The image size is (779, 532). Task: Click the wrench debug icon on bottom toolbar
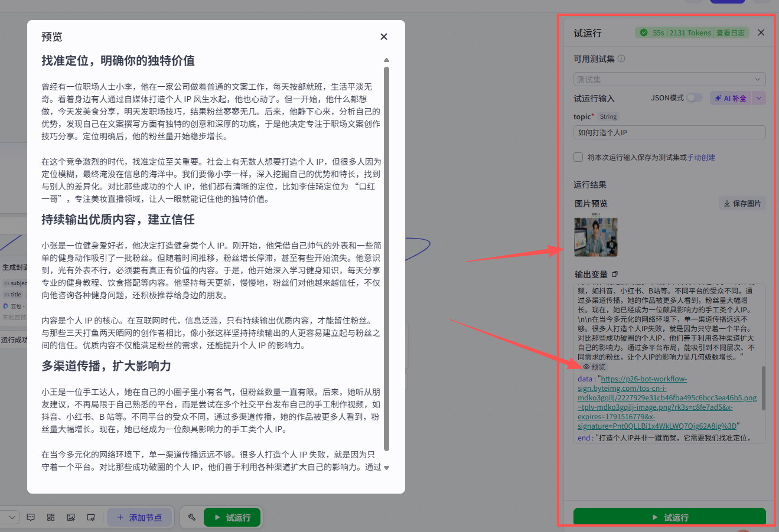tap(192, 517)
